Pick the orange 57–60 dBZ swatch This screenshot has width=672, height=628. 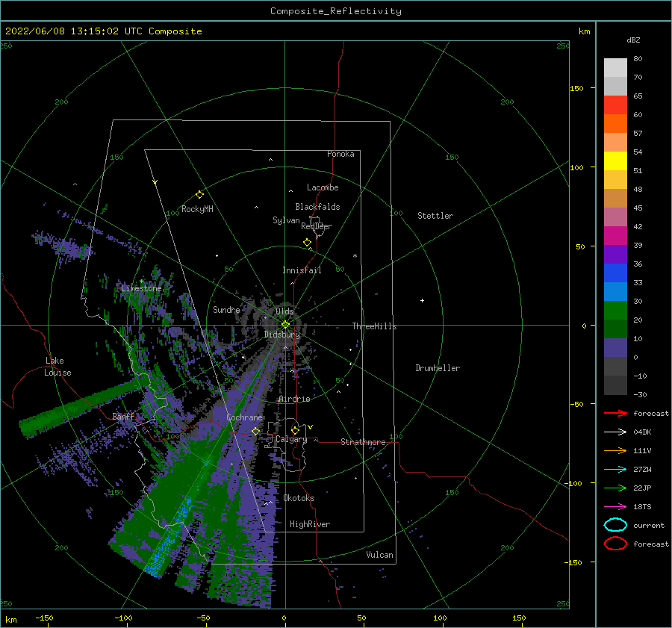pyautogui.click(x=615, y=123)
